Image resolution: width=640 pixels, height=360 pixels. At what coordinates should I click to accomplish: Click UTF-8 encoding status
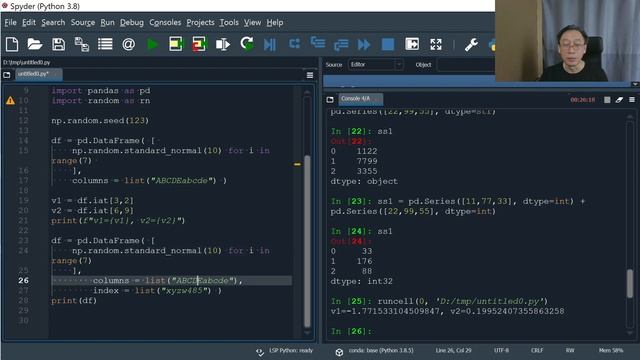click(501, 351)
